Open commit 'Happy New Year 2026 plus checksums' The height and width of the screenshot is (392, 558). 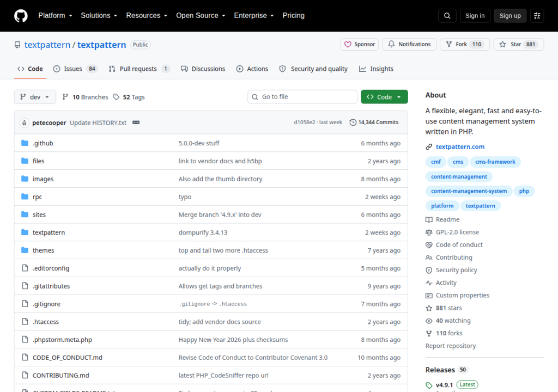point(233,340)
